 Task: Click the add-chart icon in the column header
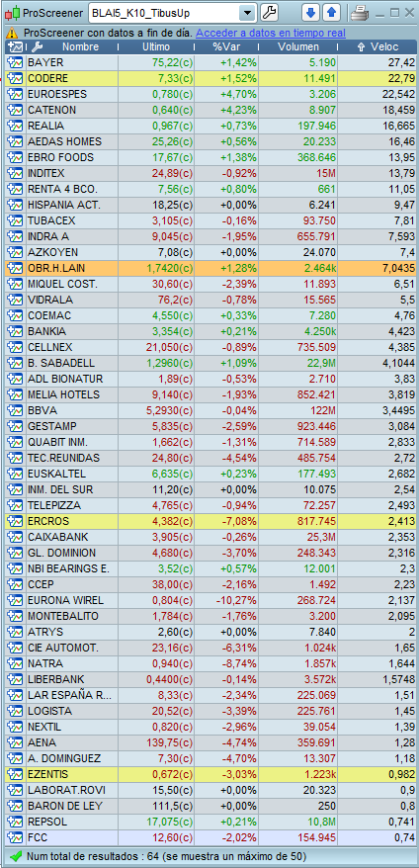tap(16, 47)
